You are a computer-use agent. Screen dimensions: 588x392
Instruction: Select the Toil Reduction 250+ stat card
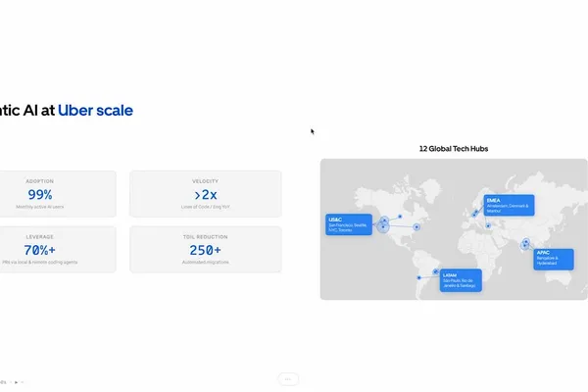[206, 250]
